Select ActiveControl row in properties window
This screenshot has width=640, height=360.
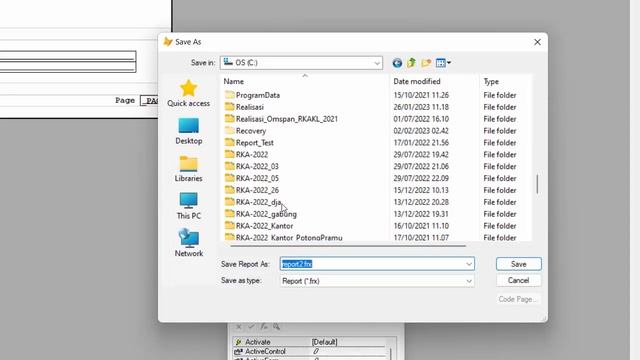(310, 351)
